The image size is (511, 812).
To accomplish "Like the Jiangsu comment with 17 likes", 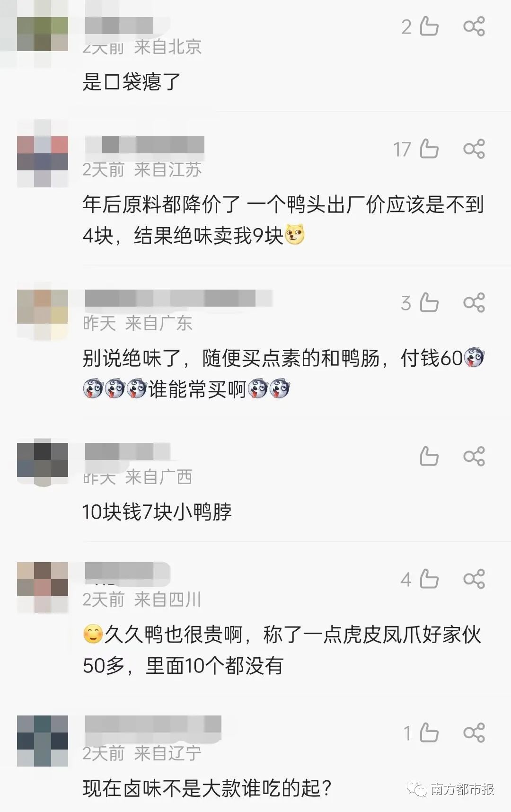I will [429, 149].
